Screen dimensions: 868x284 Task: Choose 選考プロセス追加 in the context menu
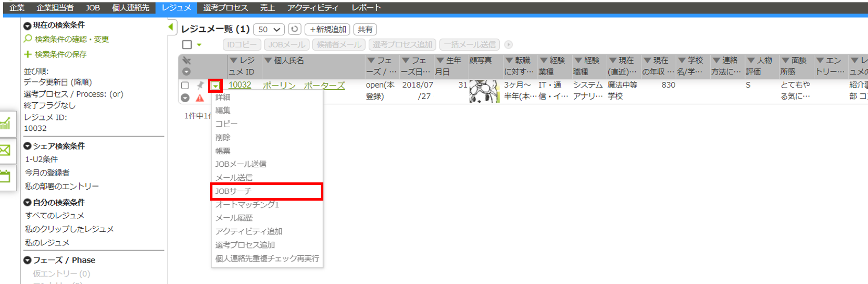click(245, 245)
